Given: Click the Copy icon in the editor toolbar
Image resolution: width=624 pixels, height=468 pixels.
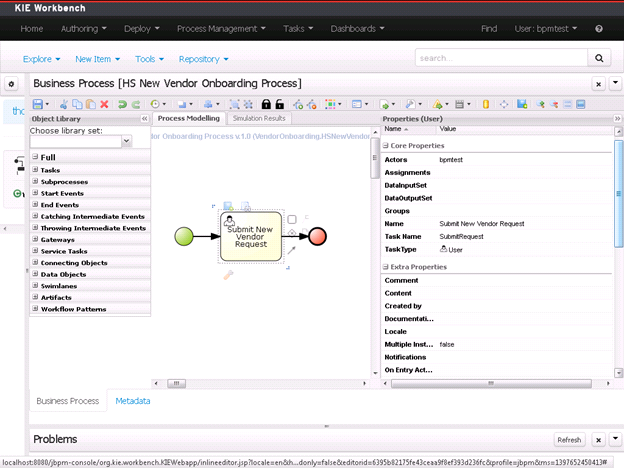Looking at the screenshot, I should click(77, 104).
